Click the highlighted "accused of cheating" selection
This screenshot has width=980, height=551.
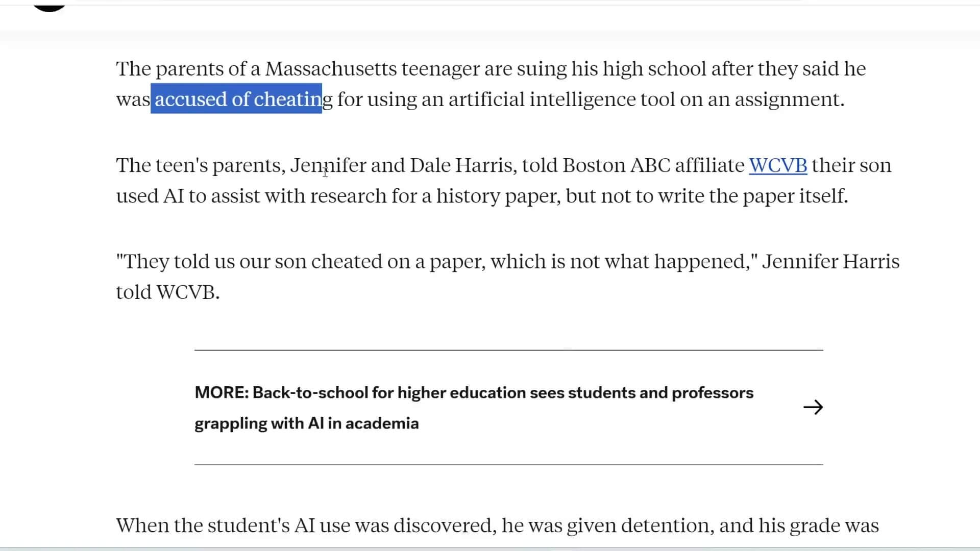pyautogui.click(x=237, y=99)
